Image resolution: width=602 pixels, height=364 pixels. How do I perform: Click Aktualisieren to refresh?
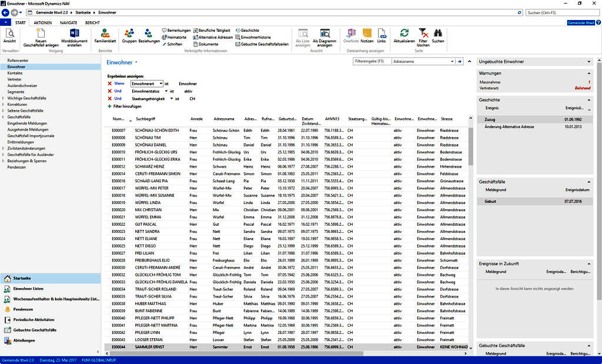point(404,36)
